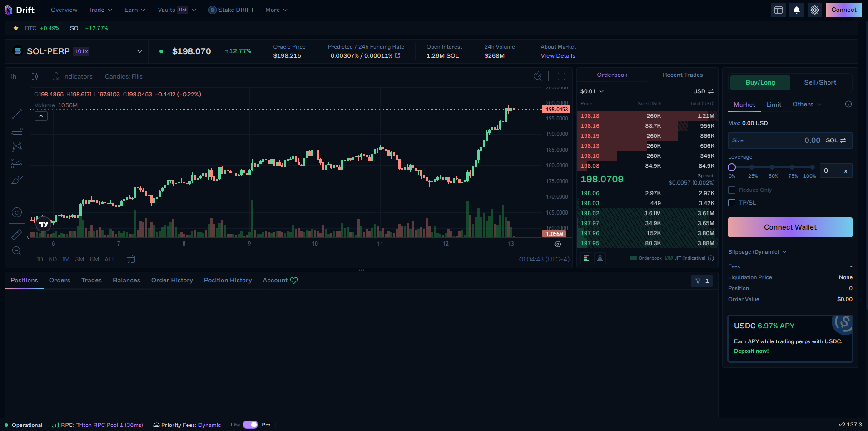
Task: Open the notifications bell
Action: coord(797,10)
